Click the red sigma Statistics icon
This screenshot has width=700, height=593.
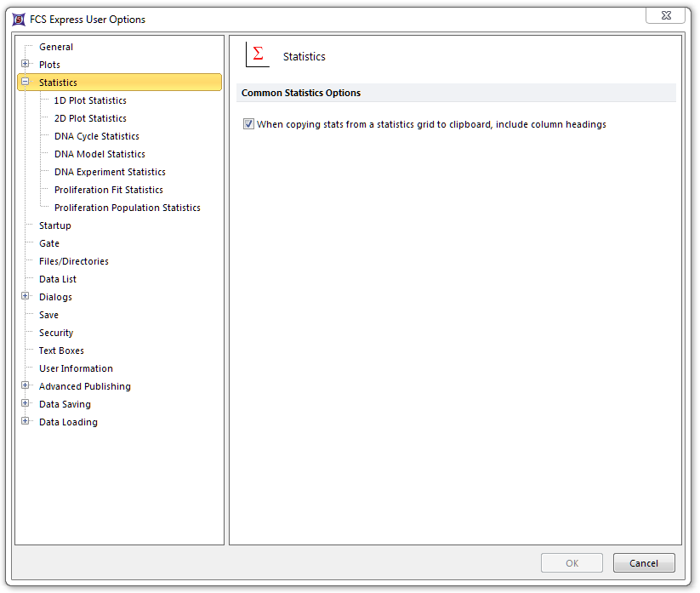point(258,55)
